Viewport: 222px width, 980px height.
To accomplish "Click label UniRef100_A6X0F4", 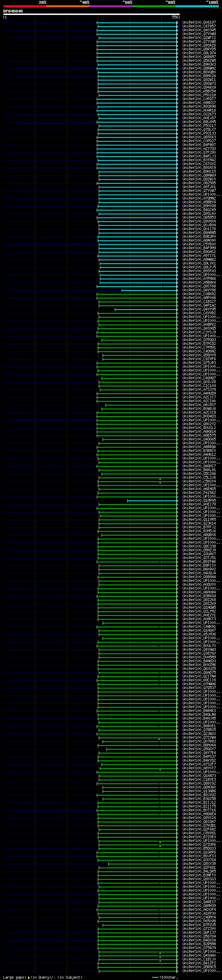I will coord(199,910).
